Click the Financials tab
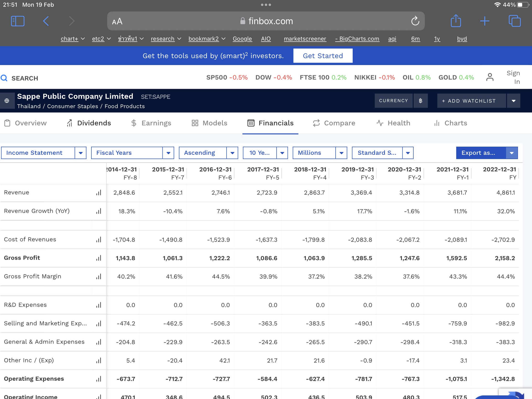This screenshot has height=399, width=532. pyautogui.click(x=270, y=123)
